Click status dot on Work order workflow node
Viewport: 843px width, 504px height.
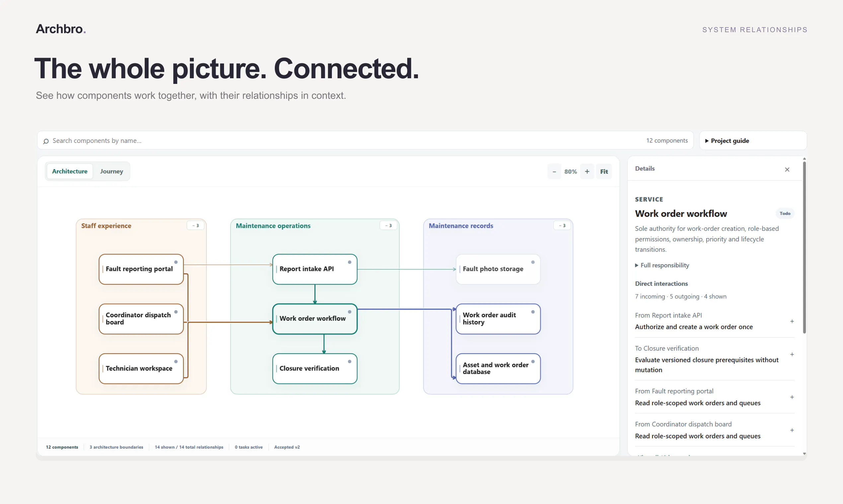[349, 312]
